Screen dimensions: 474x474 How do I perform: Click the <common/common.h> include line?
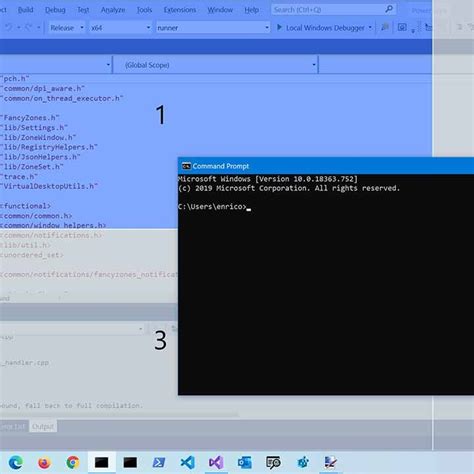(36, 216)
